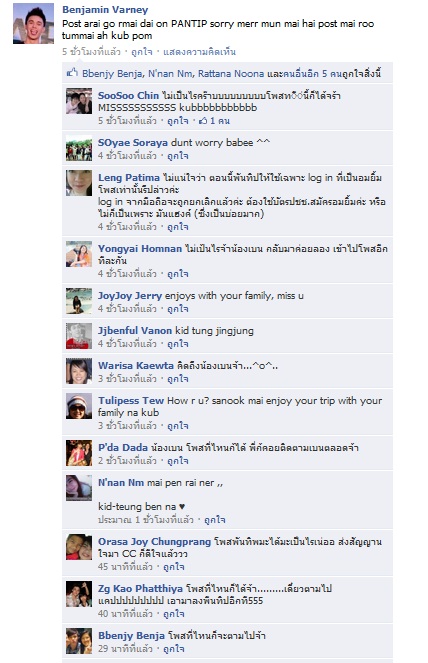Viewport: 428px width, 663px height.
Task: Like Benjamin Varney's post with ถูกใจ
Action: click(141, 52)
